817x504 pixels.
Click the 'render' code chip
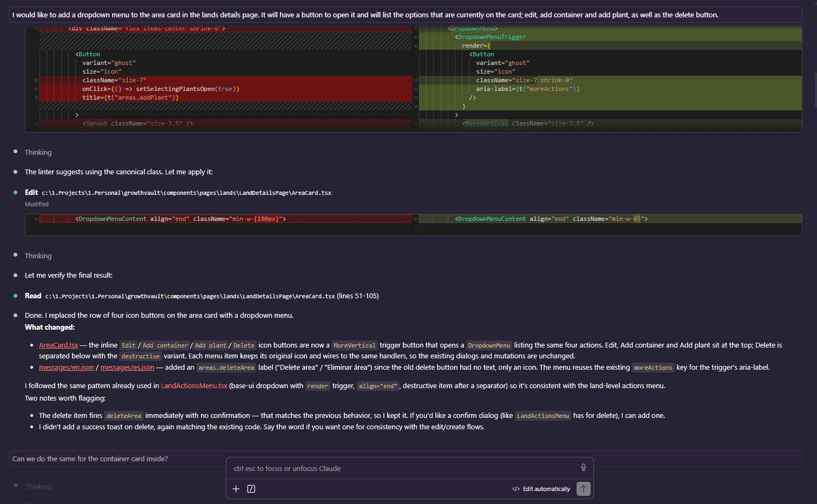coord(317,386)
